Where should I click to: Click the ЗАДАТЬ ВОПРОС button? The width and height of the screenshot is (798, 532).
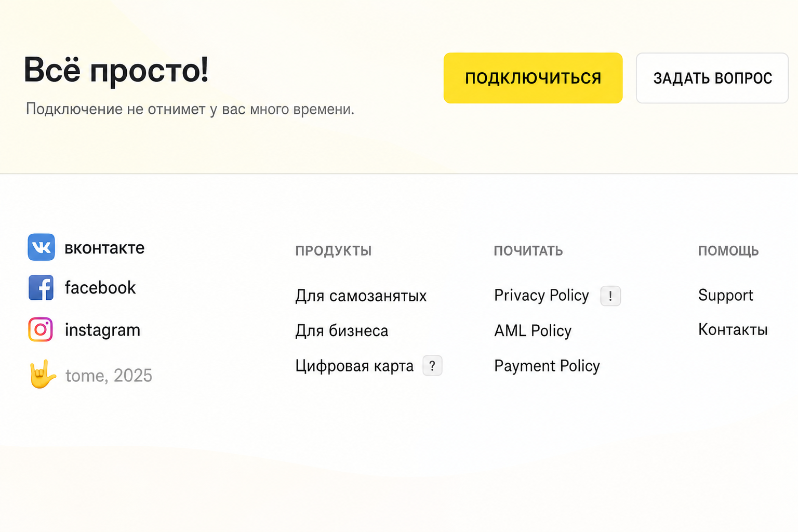[712, 78]
